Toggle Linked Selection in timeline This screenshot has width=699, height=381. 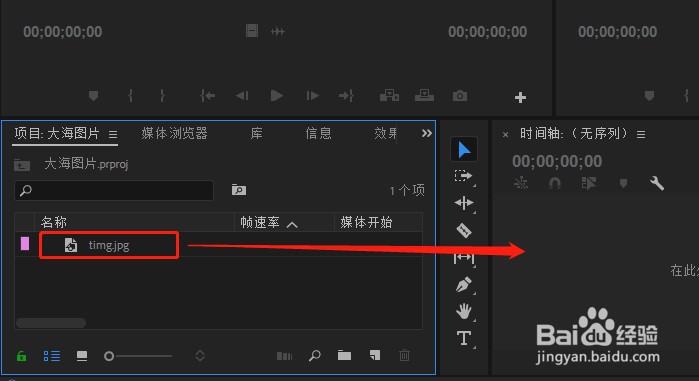pyautogui.click(x=589, y=183)
